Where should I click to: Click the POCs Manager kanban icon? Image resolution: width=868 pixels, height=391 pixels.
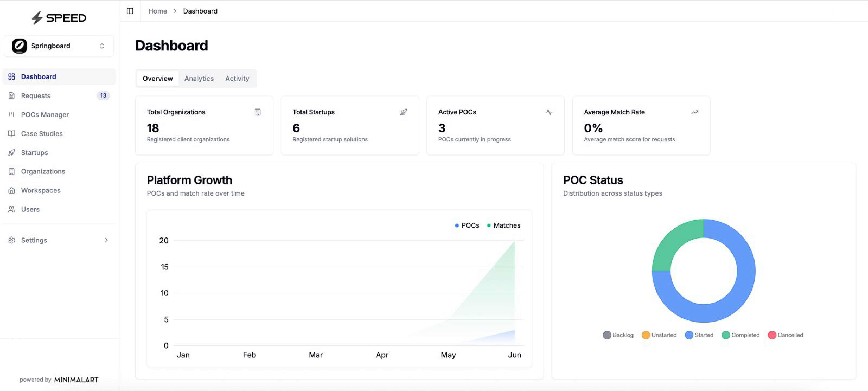pyautogui.click(x=11, y=115)
